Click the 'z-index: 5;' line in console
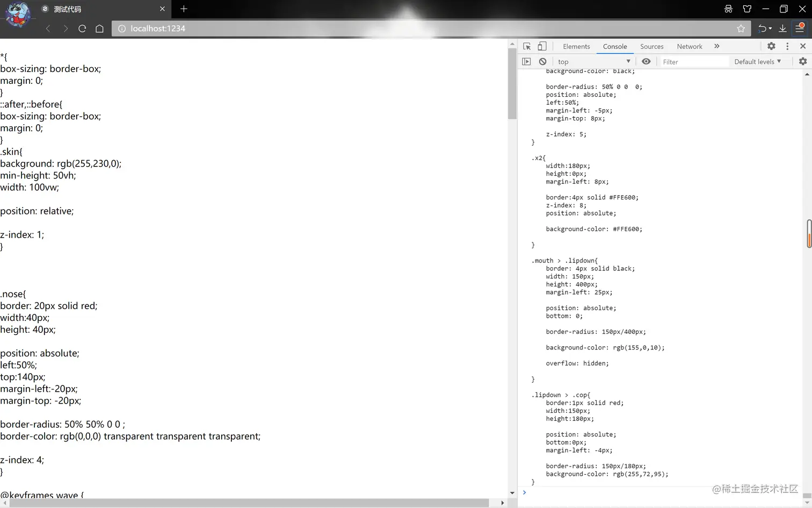 click(x=566, y=134)
